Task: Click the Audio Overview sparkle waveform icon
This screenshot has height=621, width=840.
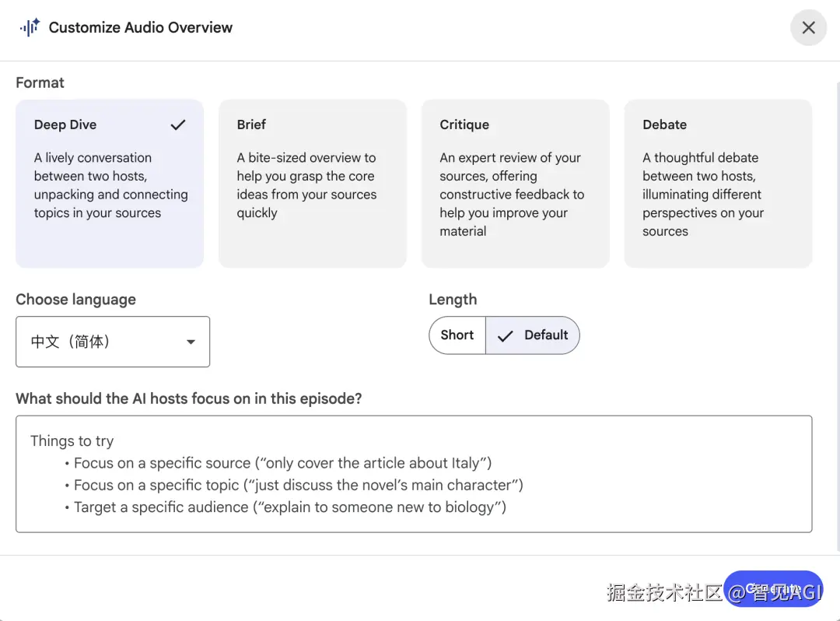Action: (30, 27)
